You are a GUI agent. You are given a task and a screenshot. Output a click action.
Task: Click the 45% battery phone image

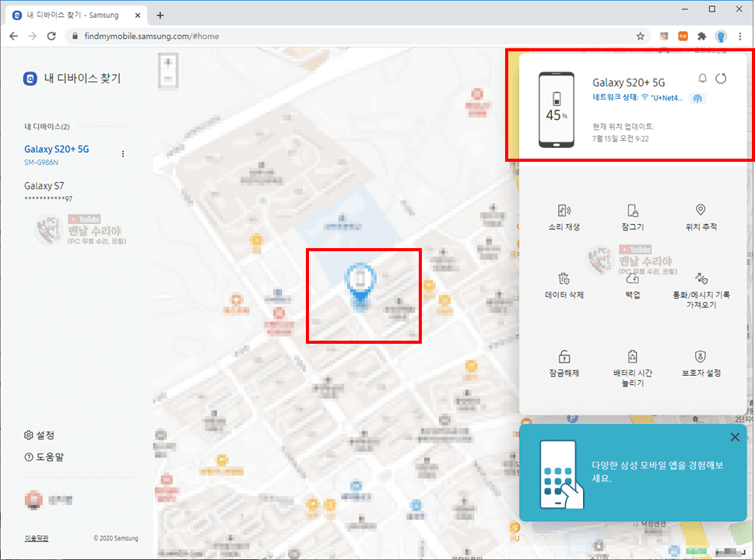pos(557,110)
